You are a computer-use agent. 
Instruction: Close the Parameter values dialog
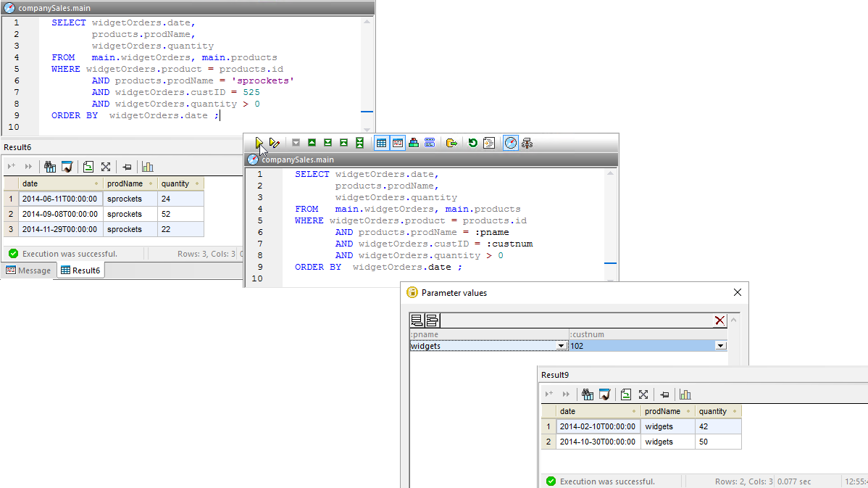tap(738, 292)
